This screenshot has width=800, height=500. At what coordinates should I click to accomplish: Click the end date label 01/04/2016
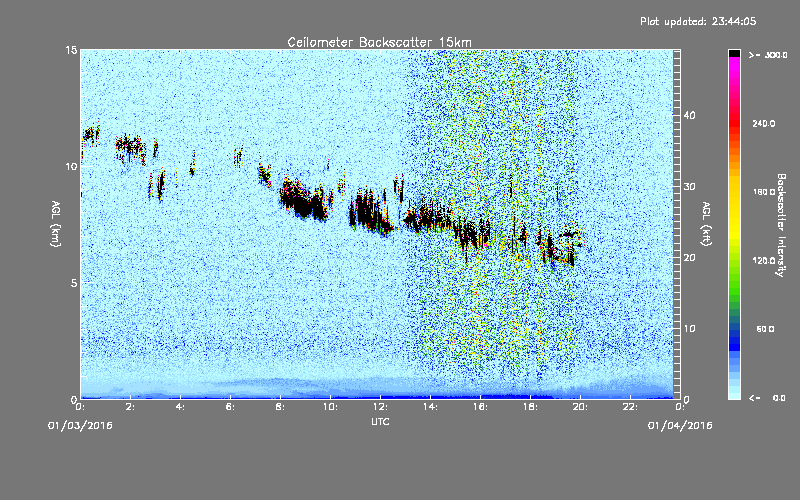coord(680,426)
